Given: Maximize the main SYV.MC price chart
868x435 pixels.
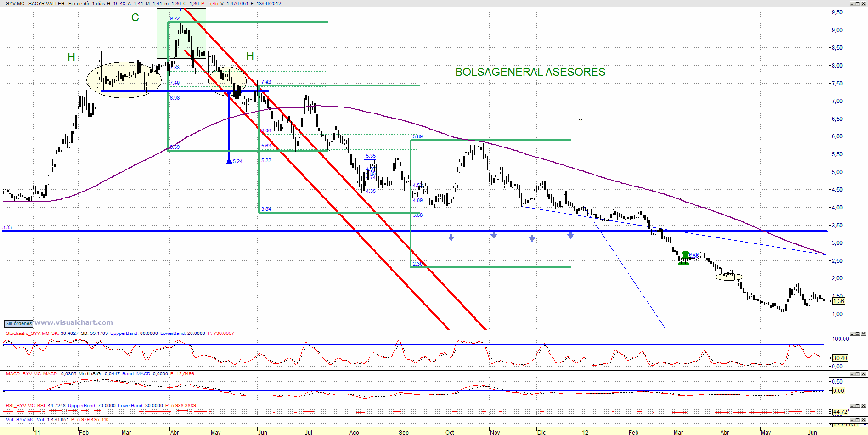Looking at the screenshot, I should (x=857, y=4).
